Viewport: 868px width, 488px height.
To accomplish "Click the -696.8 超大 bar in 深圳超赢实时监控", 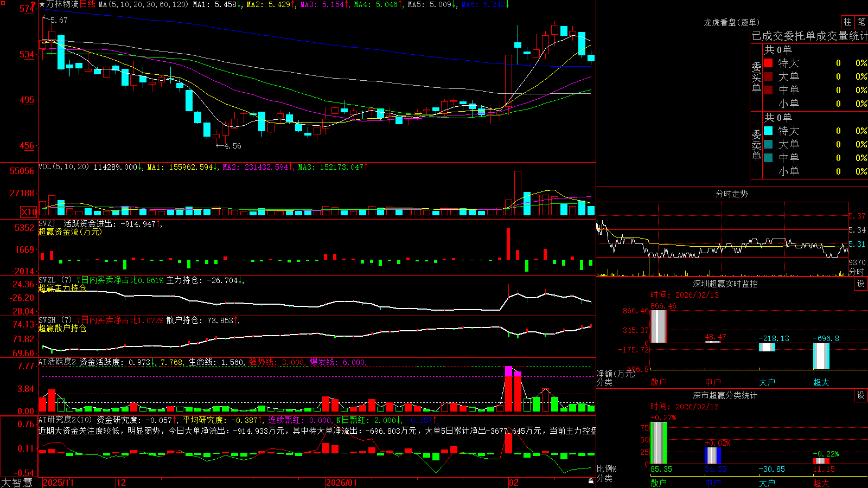I will pos(821,356).
